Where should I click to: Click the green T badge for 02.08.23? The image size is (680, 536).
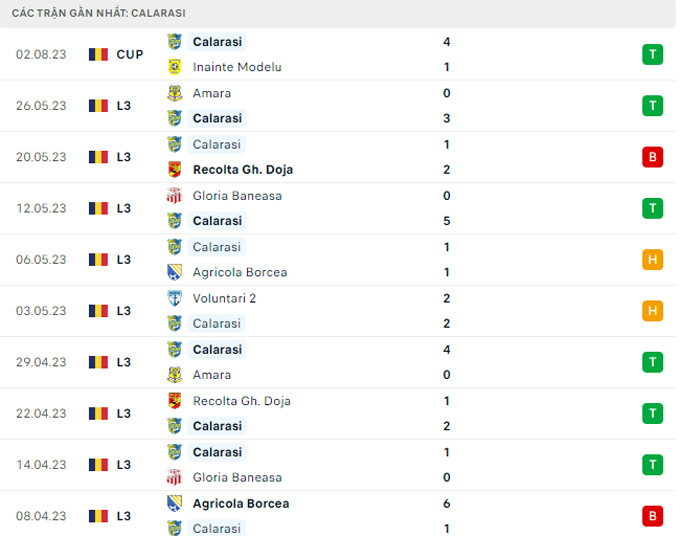[x=652, y=54]
